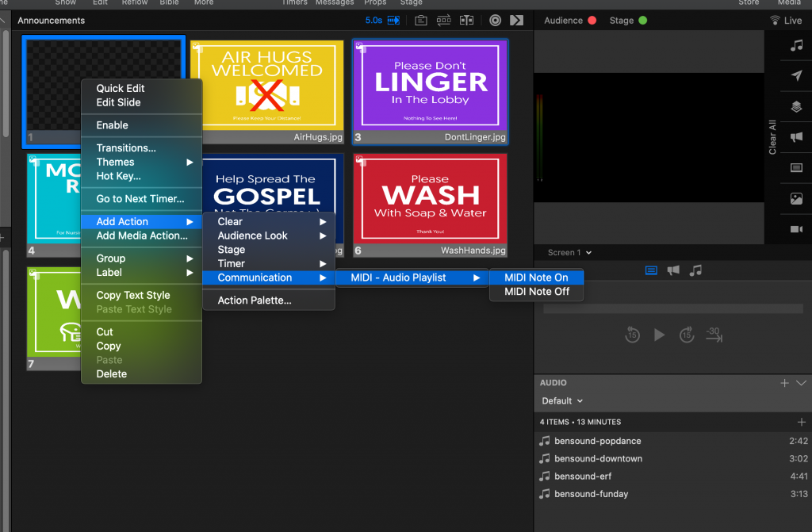Viewport: 812px width, 532px height.
Task: Select bensound-funday track
Action: coord(672,494)
